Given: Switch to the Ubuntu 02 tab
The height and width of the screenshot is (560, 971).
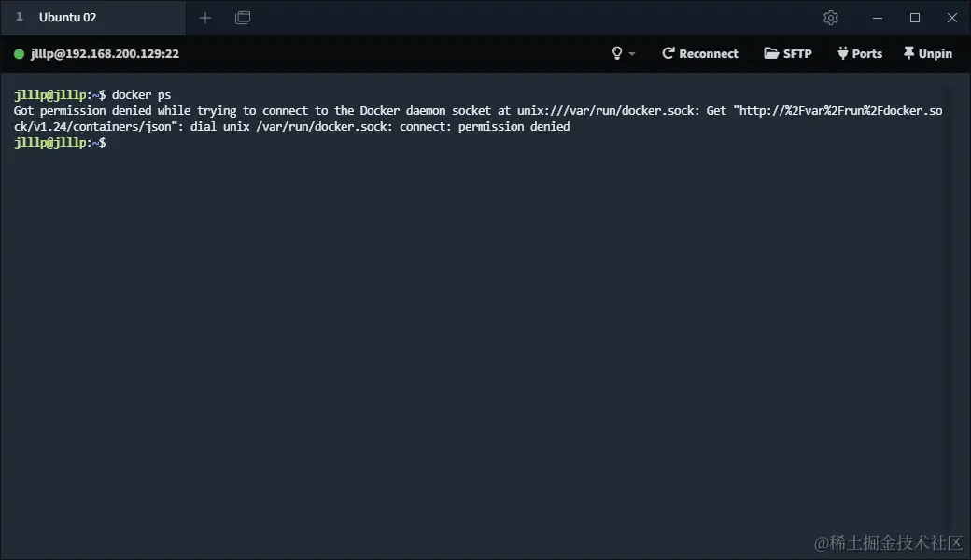Looking at the screenshot, I should 92,18.
